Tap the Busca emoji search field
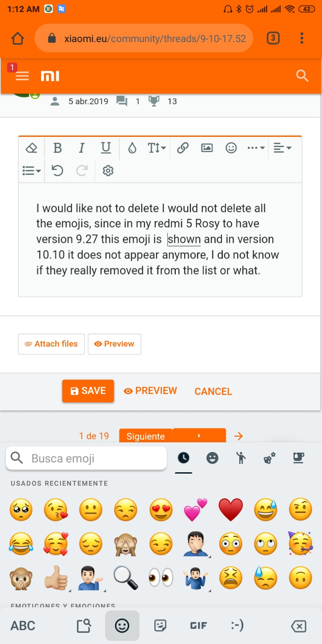The height and width of the screenshot is (644, 322). (x=86, y=458)
